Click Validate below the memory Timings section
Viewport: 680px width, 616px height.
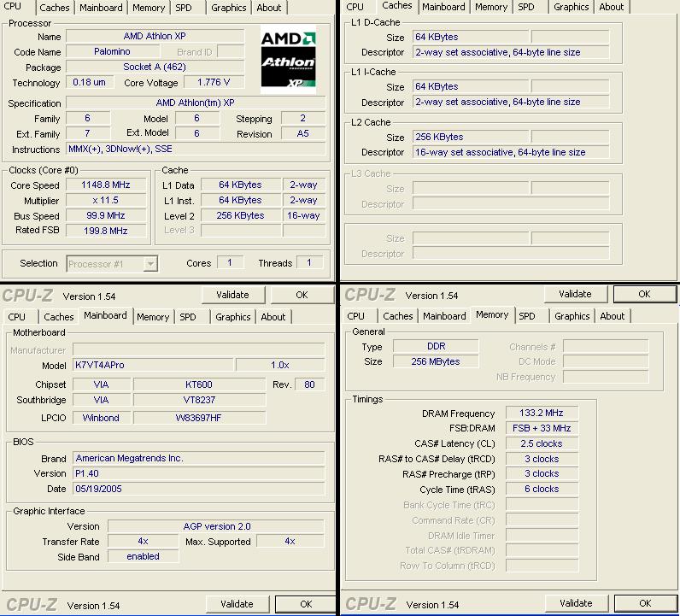[575, 603]
